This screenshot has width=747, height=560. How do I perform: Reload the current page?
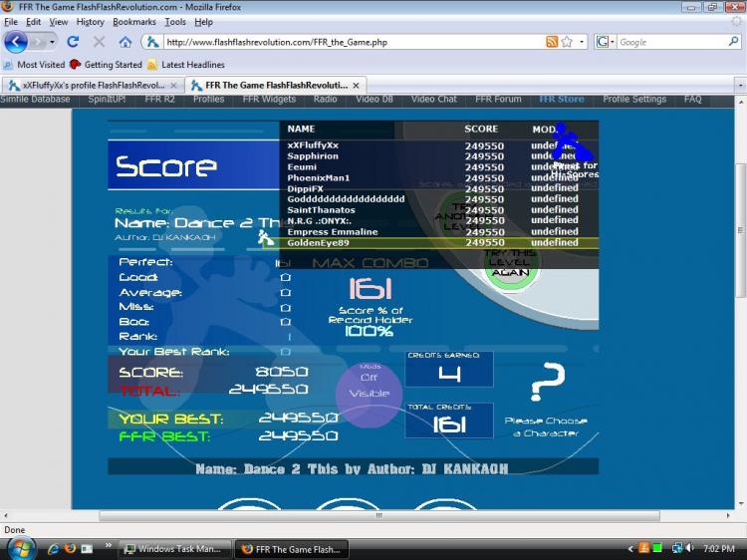point(73,42)
